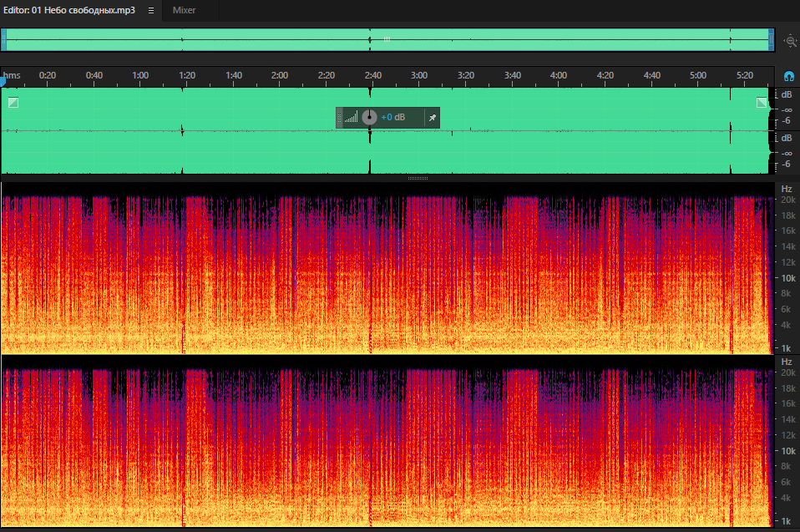Click the blue playhead marker at timeline start
This screenshot has width=800, height=532.
point(3,82)
